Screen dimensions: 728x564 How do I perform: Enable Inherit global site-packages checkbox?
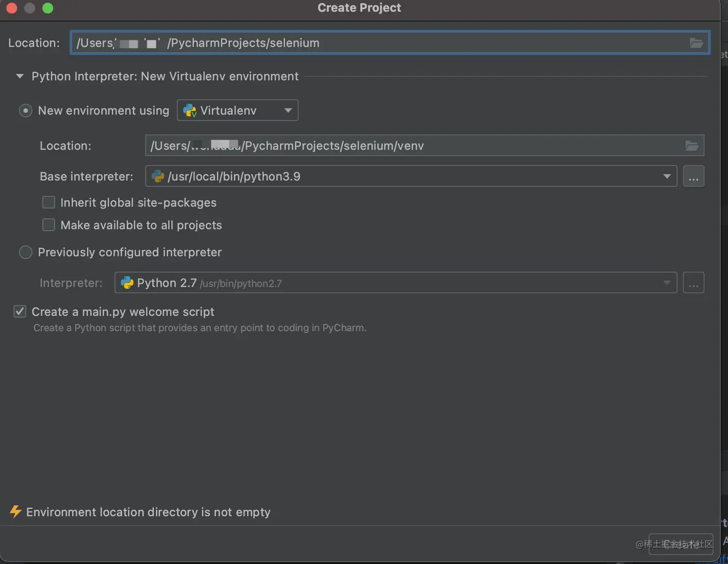coord(49,202)
